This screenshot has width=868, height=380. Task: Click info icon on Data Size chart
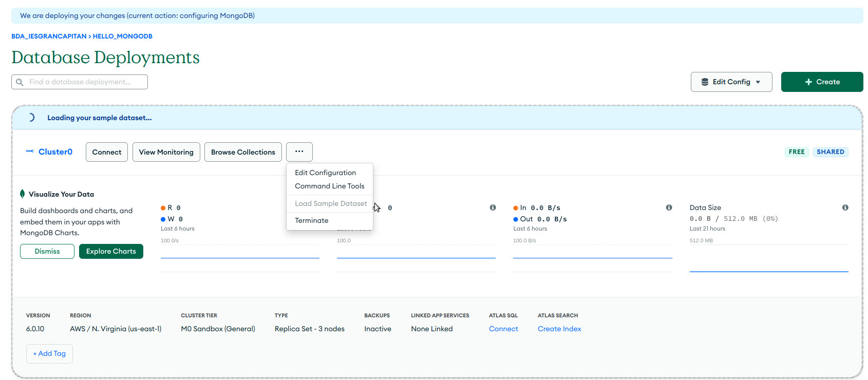tap(845, 207)
